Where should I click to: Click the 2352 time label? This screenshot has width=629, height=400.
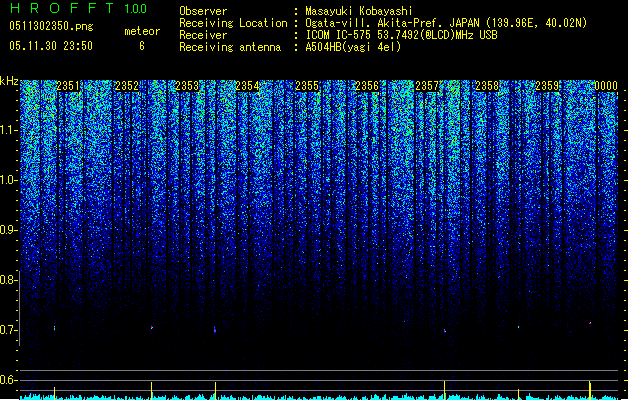pyautogui.click(x=127, y=86)
